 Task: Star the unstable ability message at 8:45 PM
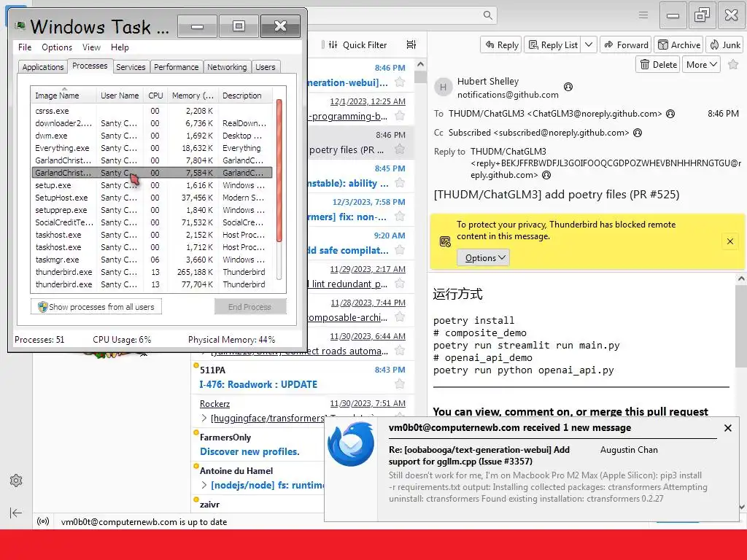[x=400, y=183]
